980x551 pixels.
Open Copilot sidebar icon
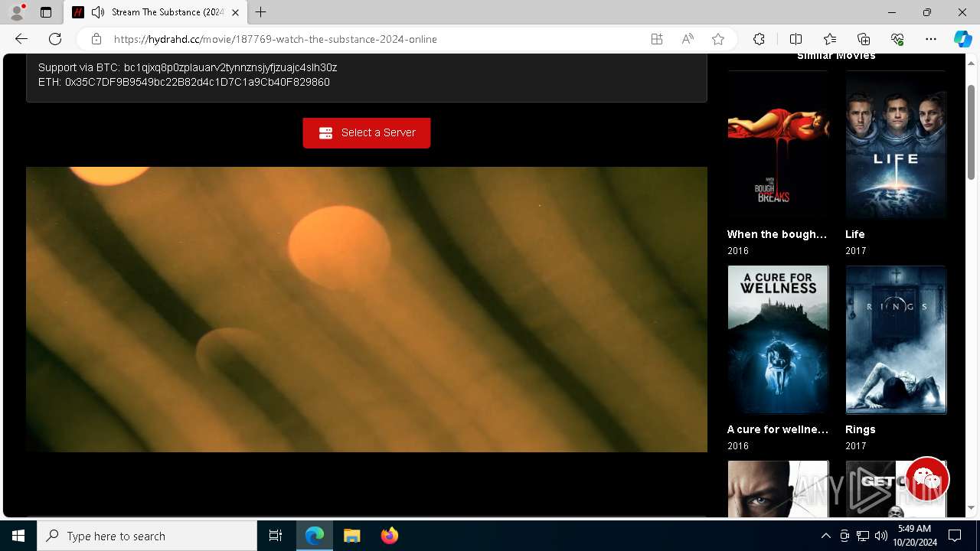point(962,39)
